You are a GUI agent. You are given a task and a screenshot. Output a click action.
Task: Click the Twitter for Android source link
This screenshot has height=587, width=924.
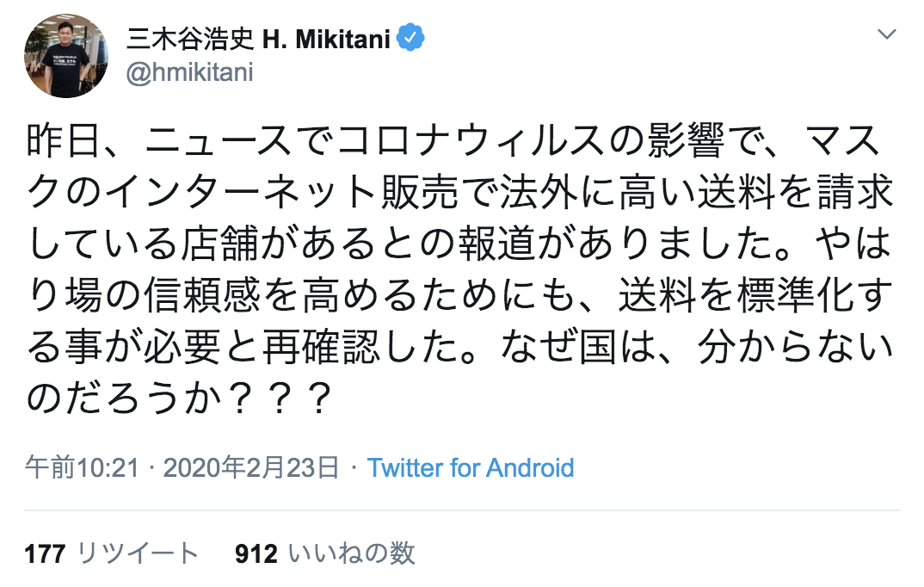click(470, 468)
